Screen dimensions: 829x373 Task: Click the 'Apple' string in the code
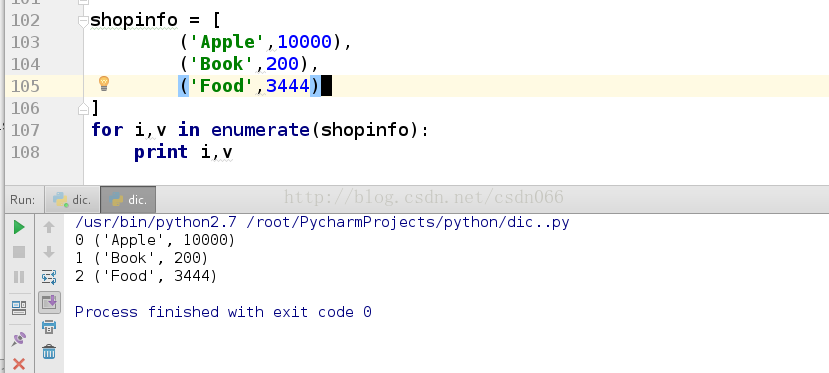(x=227, y=42)
